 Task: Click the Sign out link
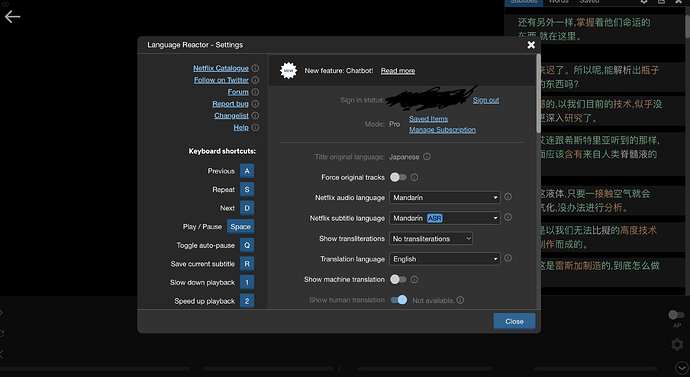pyautogui.click(x=486, y=100)
